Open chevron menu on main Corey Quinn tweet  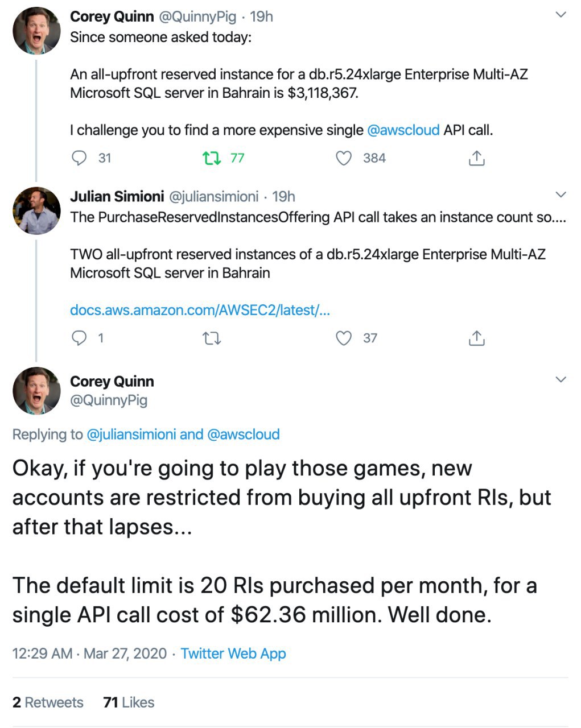(x=561, y=379)
